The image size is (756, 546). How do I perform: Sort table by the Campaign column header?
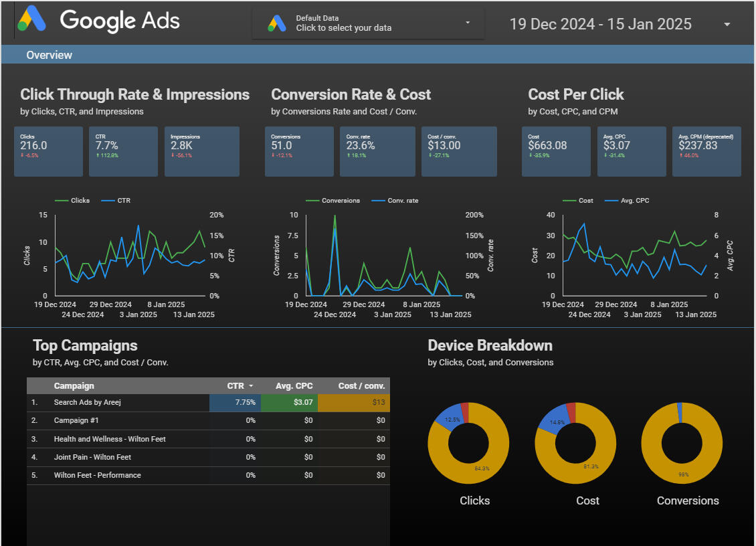74,386
